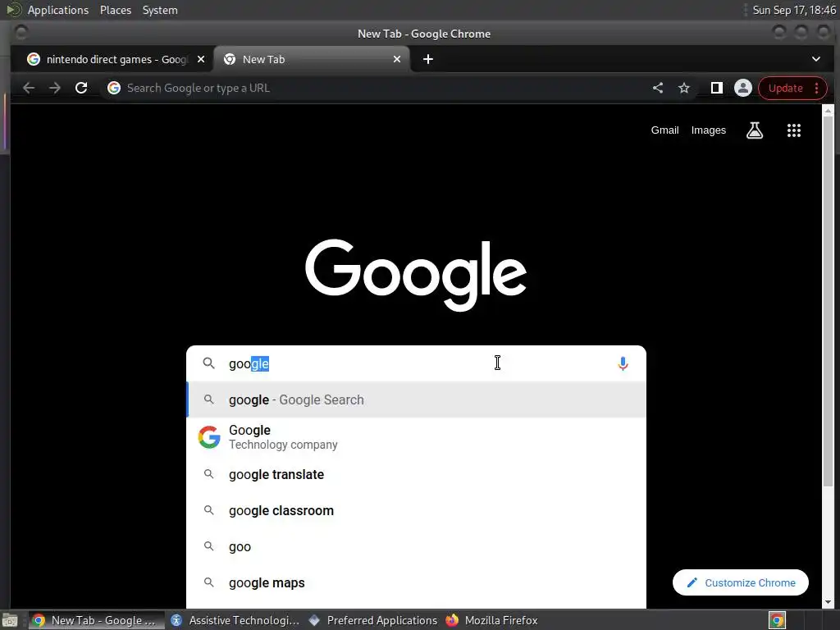This screenshot has height=630, width=840.
Task: Open Gmail link
Action: pos(664,130)
